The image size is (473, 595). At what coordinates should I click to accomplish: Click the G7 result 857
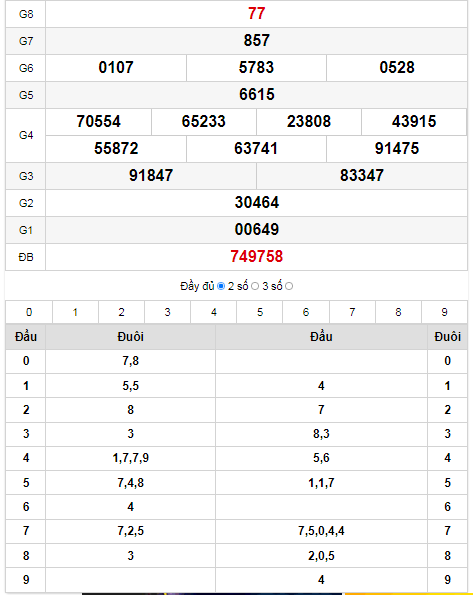[x=257, y=41]
